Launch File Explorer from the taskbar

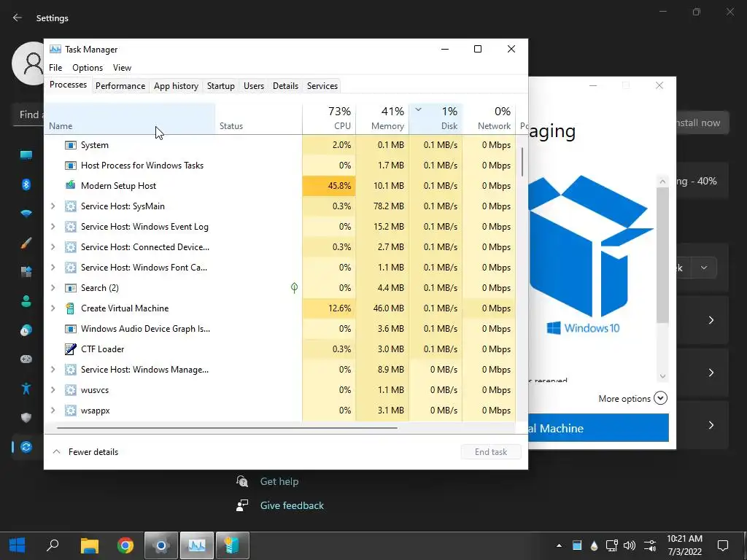[89, 545]
